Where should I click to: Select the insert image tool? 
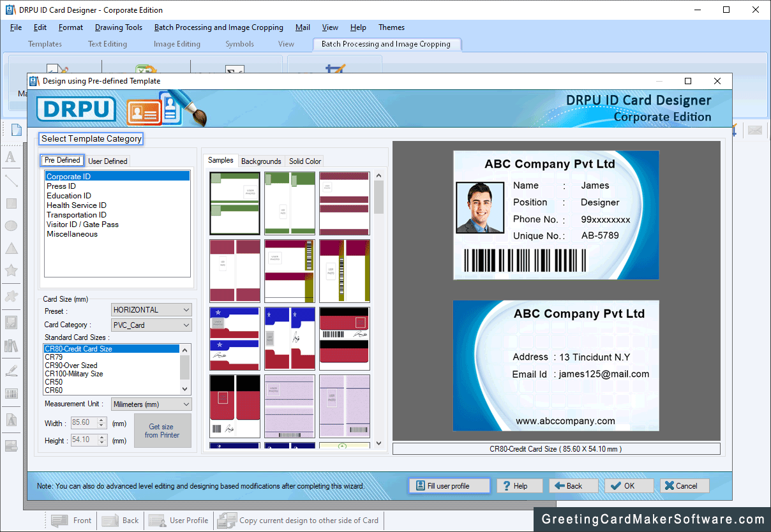click(11, 322)
